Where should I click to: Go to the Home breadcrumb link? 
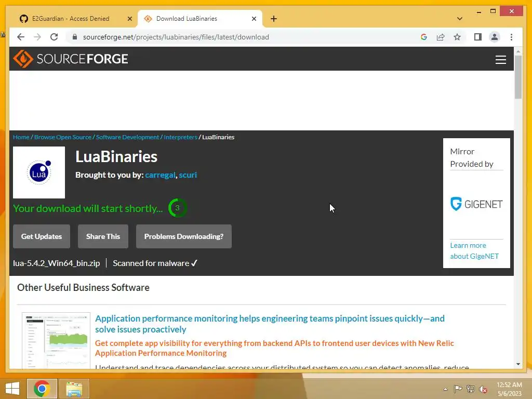tap(21, 137)
